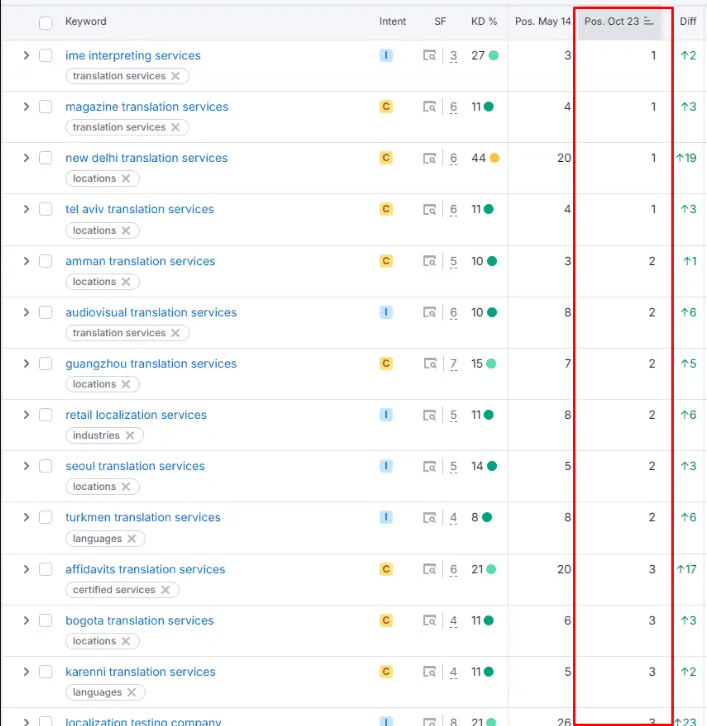
Task: Open SERP features icon for bogota translation services
Action: 429,621
